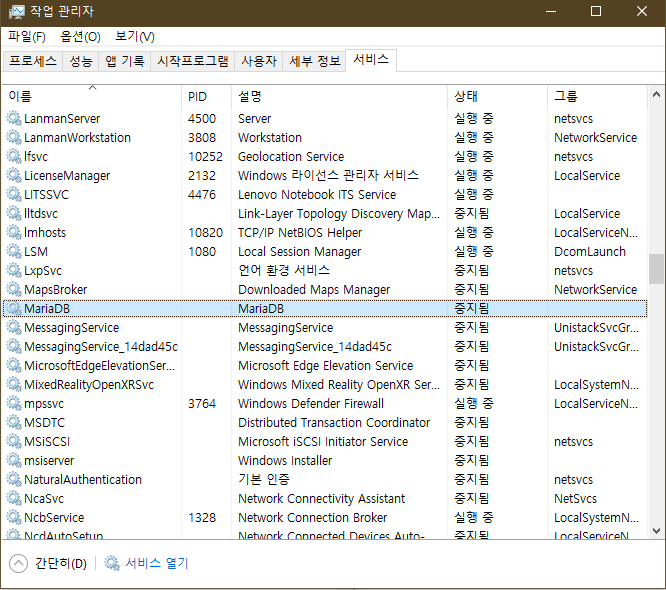Click the gear icon for MixedRealityOpenXRSvc

tap(14, 384)
